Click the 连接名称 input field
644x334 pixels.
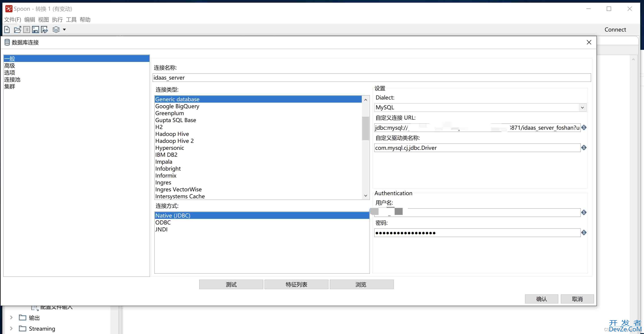pyautogui.click(x=372, y=78)
